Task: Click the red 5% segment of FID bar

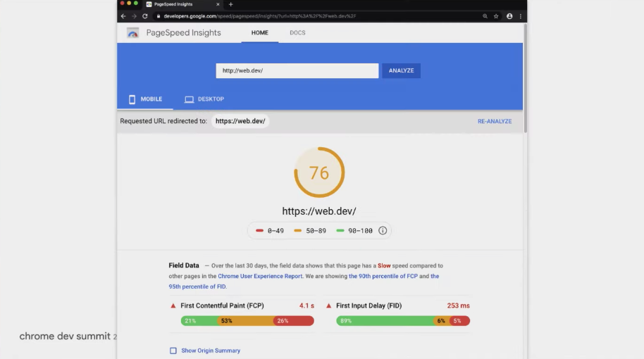Action: [x=459, y=321]
